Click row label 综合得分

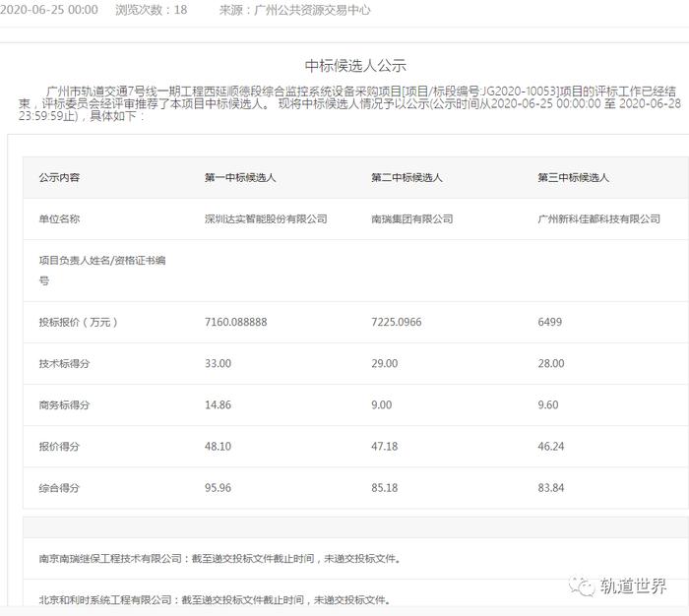coord(59,488)
